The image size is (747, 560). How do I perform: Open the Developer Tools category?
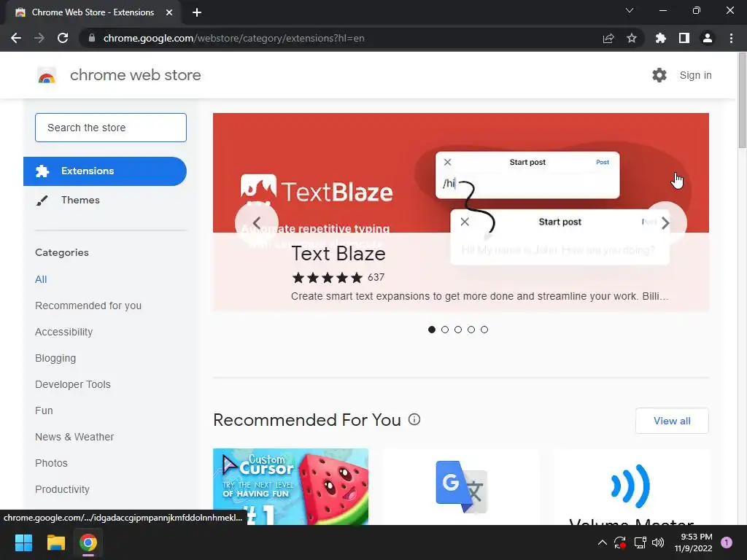pyautogui.click(x=73, y=384)
